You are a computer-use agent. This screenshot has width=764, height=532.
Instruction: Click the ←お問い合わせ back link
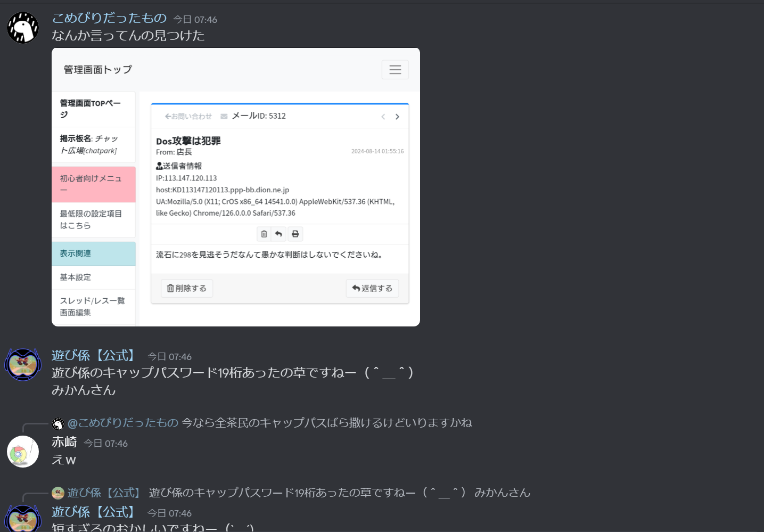[188, 116]
